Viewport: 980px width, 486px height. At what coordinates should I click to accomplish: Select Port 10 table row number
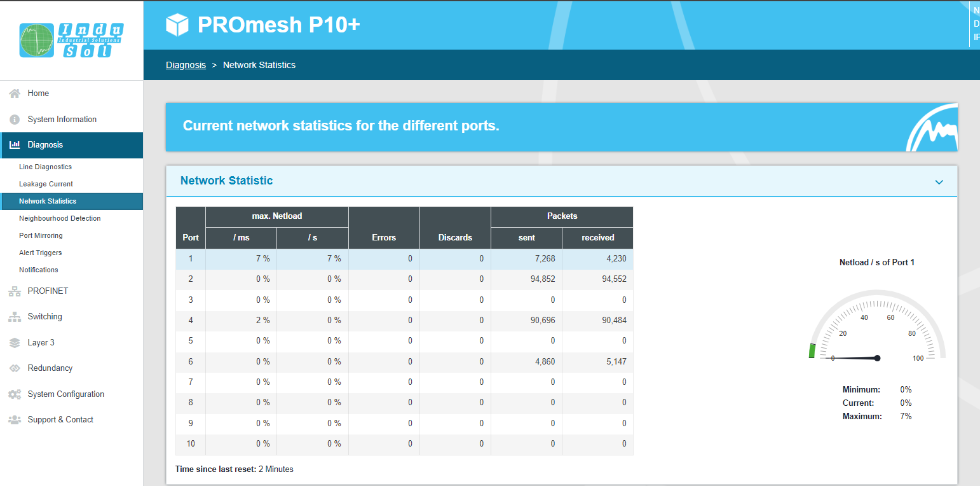coord(190,443)
